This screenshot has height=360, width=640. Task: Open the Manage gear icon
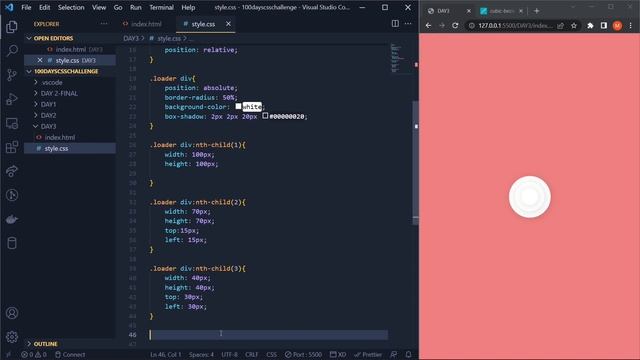[x=12, y=337]
